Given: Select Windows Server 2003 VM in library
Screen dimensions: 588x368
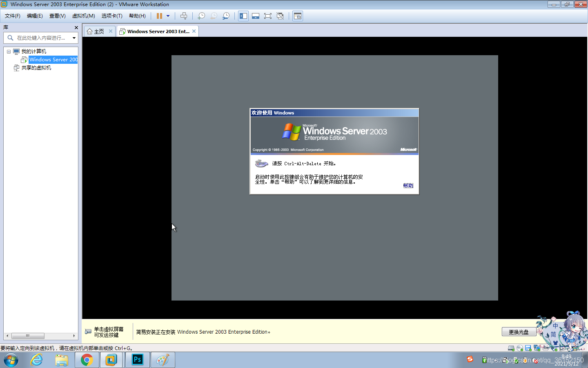Looking at the screenshot, I should pos(53,60).
